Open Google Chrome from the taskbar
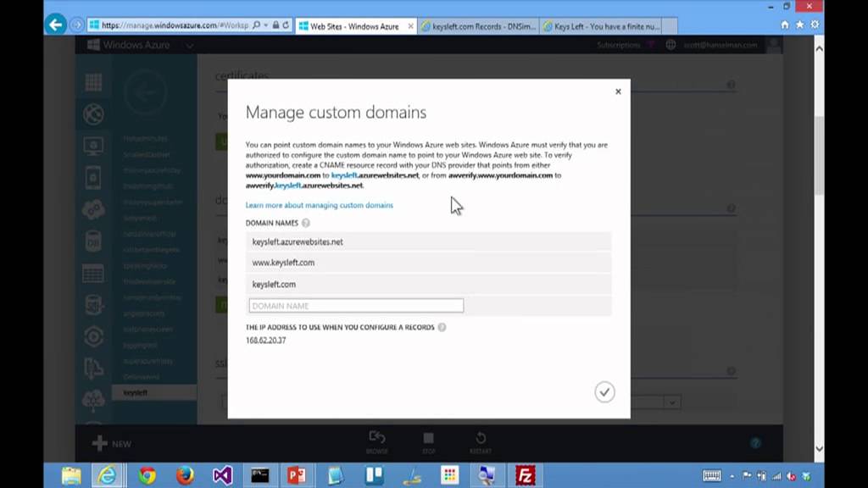Viewport: 868px width, 488px height. tap(147, 476)
